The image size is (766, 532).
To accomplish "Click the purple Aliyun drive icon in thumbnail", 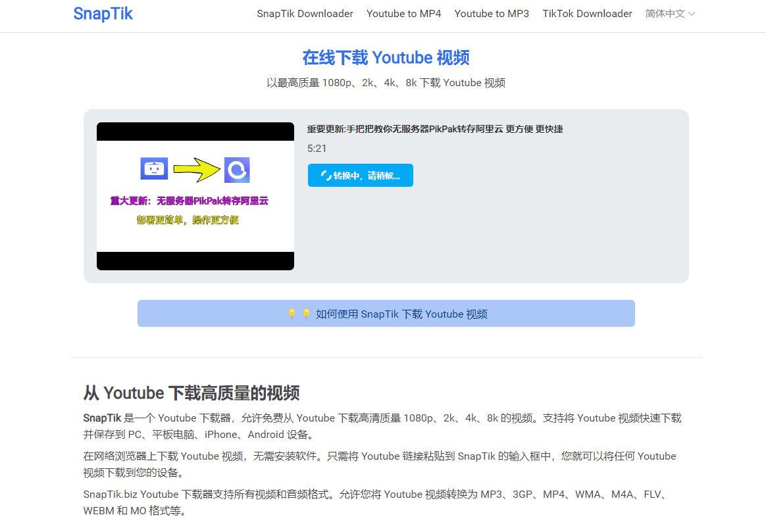I will 237,170.
